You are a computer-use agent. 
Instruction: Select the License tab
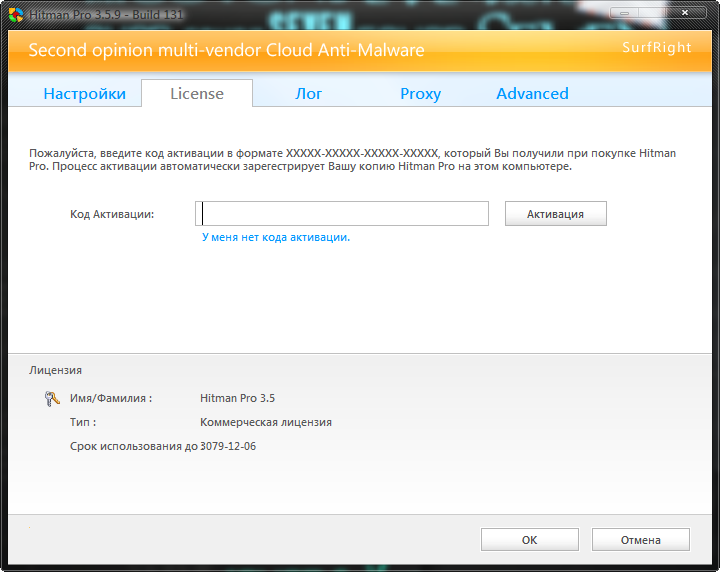(197, 93)
